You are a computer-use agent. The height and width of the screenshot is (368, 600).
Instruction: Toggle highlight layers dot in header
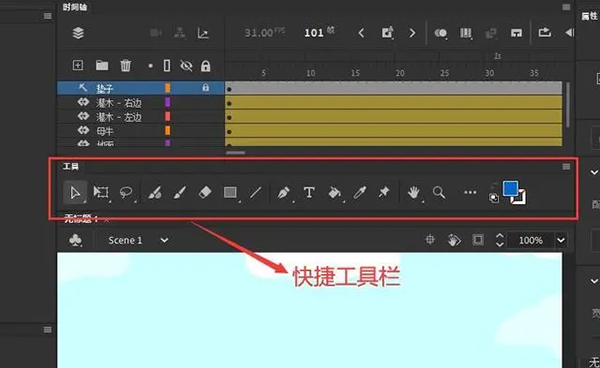pyautogui.click(x=150, y=66)
